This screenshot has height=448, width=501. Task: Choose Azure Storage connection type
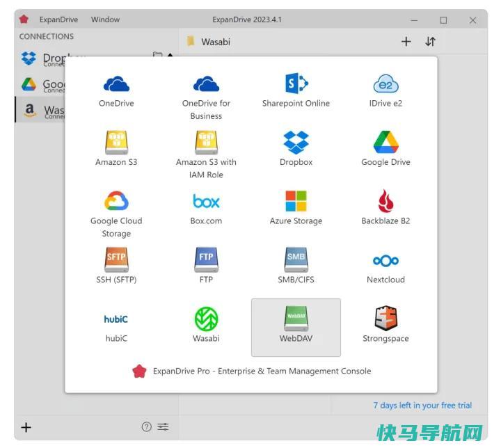coord(296,209)
